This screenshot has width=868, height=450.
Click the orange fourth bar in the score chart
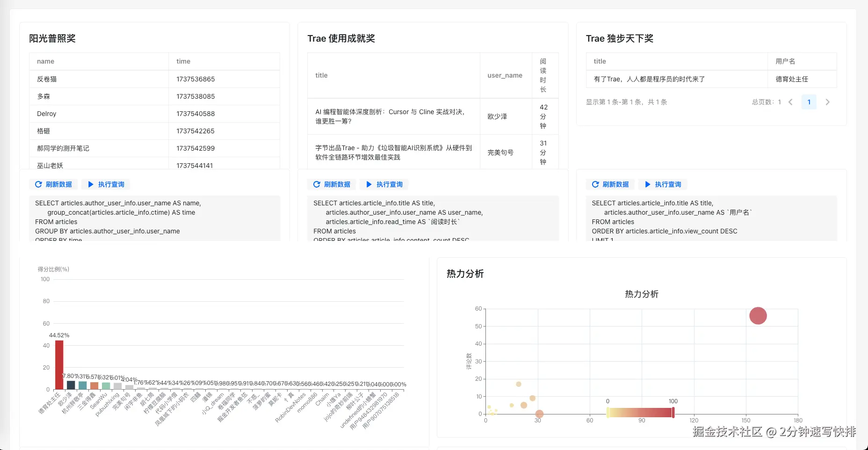(x=94, y=386)
